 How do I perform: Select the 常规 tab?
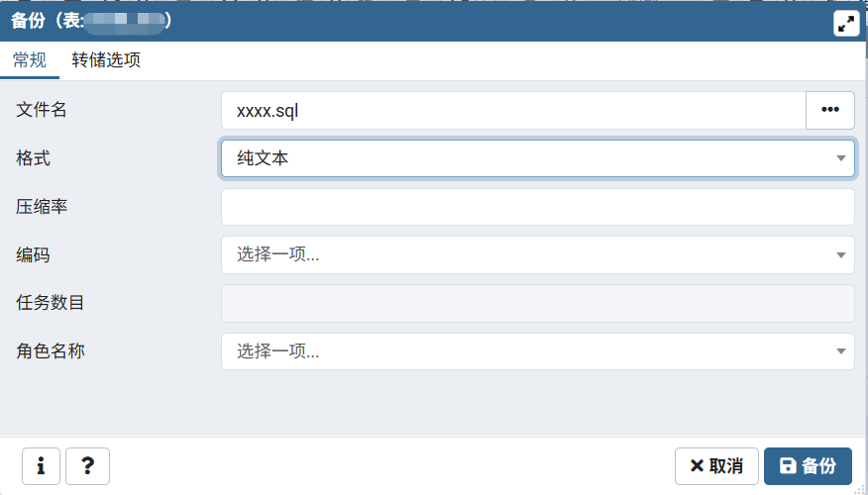[x=30, y=60]
